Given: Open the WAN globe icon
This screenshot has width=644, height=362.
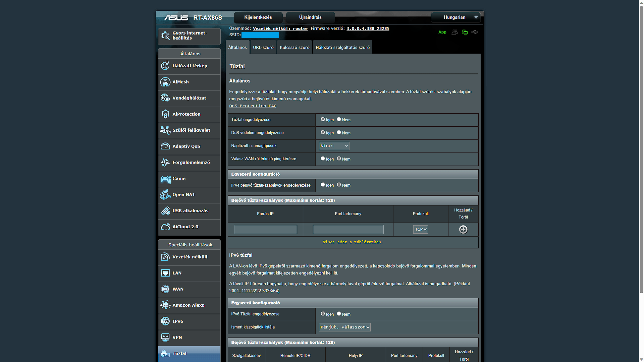Looking at the screenshot, I should click(x=165, y=289).
